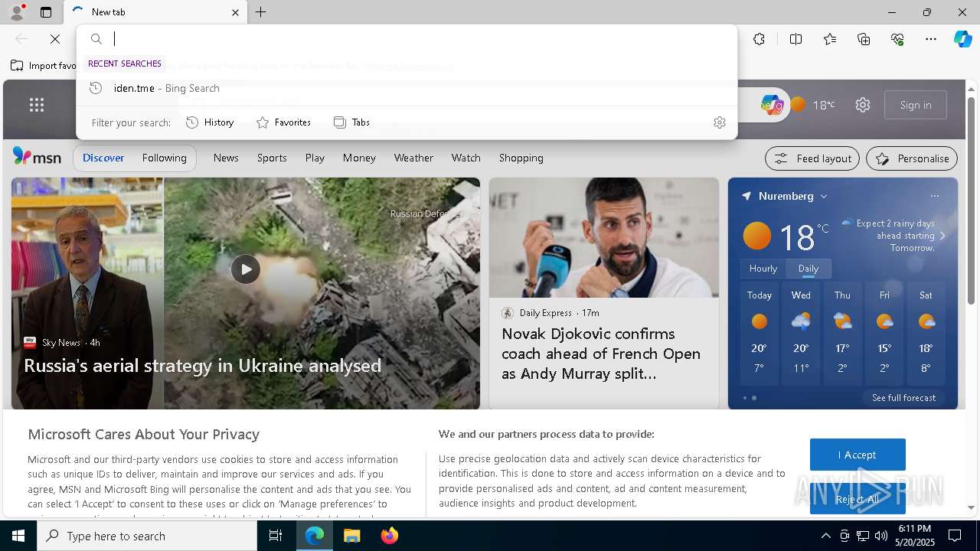Click Import favorites in the favorites bar
Screen dimensions: 980x551
pyautogui.click(x=43, y=66)
